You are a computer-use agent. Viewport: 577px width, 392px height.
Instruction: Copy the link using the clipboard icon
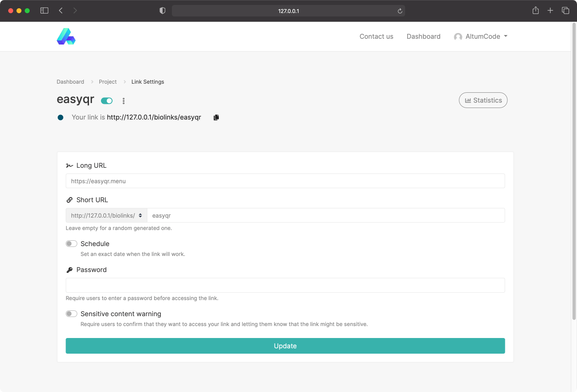pos(216,117)
